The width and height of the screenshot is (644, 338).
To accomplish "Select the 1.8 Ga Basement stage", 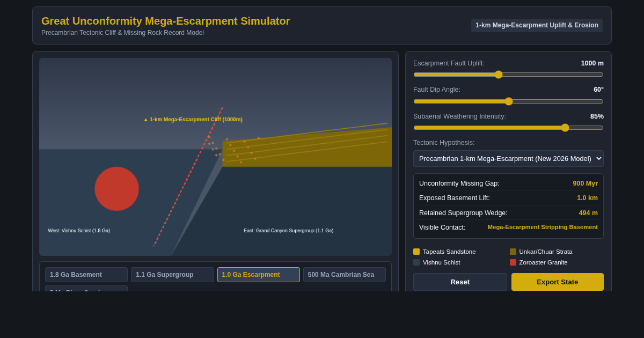I will click(86, 275).
